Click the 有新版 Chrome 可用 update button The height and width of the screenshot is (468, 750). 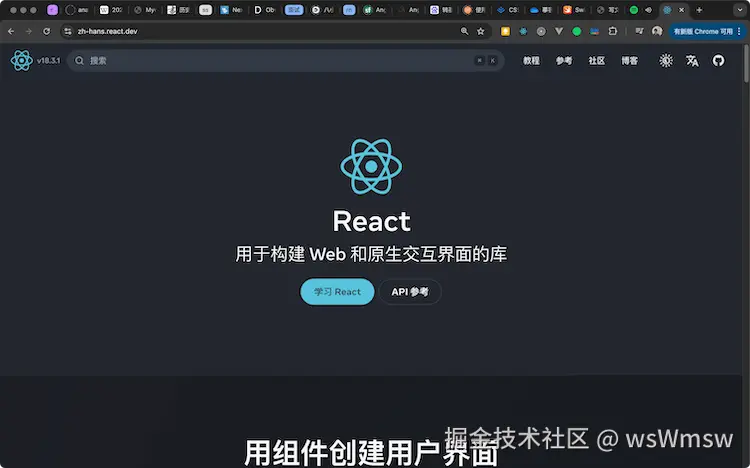click(703, 31)
